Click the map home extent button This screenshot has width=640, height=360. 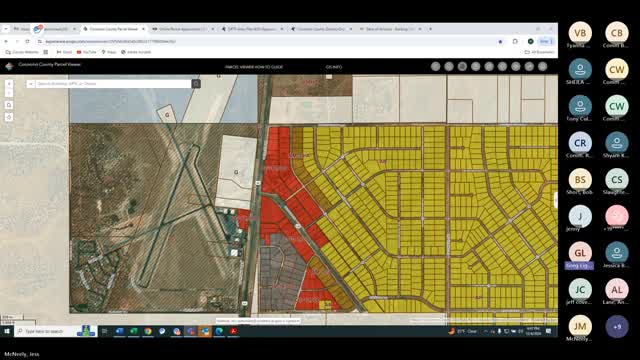pos(9,105)
